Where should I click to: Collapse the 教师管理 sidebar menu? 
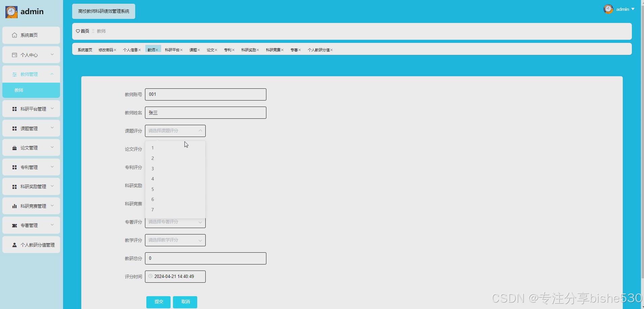52,74
